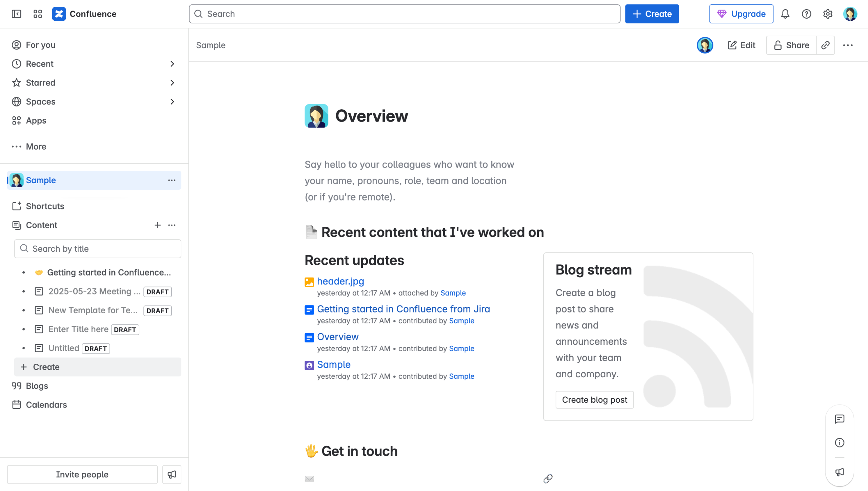Copy page link with chain icon
The image size is (868, 491).
click(x=825, y=45)
